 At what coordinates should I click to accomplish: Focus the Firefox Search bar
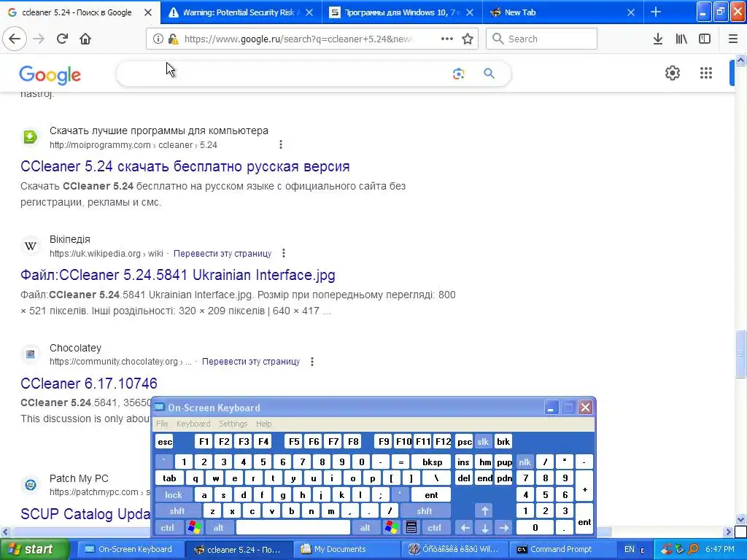click(x=542, y=39)
